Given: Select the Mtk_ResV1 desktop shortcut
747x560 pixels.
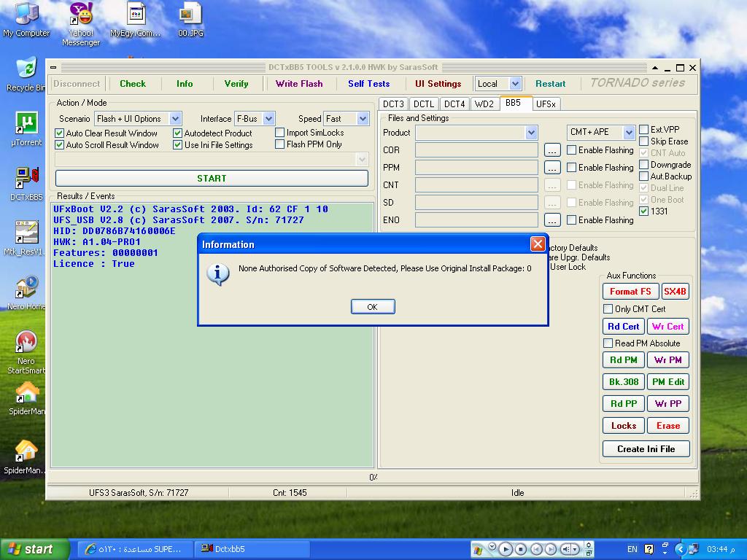Looking at the screenshot, I should 25,238.
